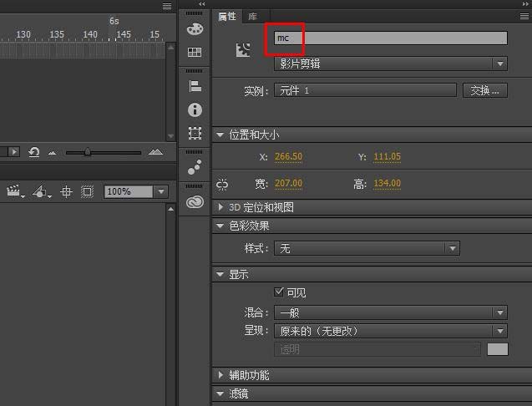Expand the 辅助功能 section
This screenshot has width=532, height=406.
pyautogui.click(x=220, y=375)
